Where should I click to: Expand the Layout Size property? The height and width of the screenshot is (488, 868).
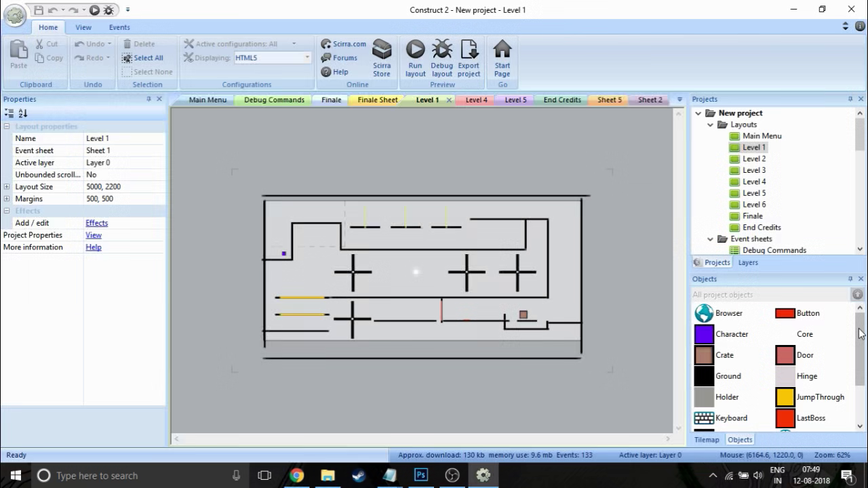click(x=7, y=186)
